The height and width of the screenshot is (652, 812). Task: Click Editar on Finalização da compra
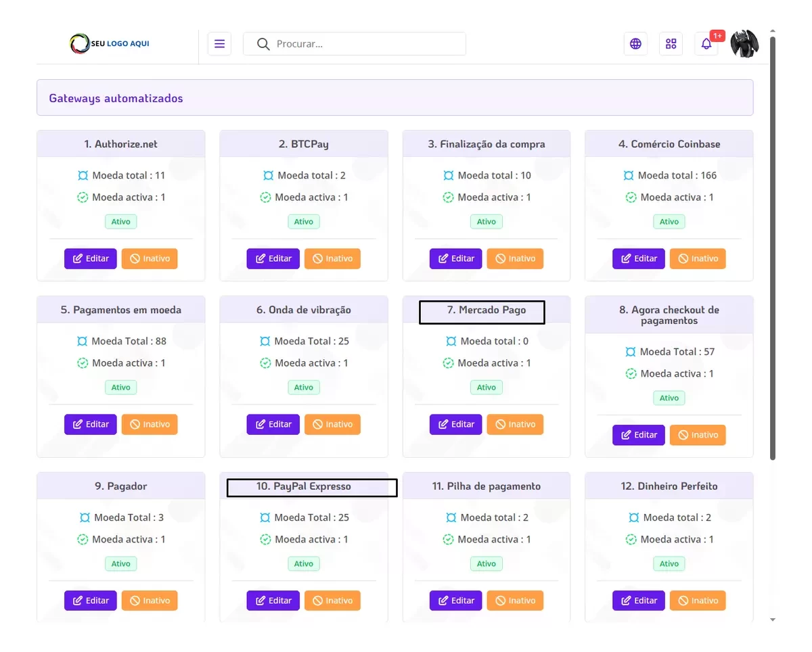click(455, 258)
